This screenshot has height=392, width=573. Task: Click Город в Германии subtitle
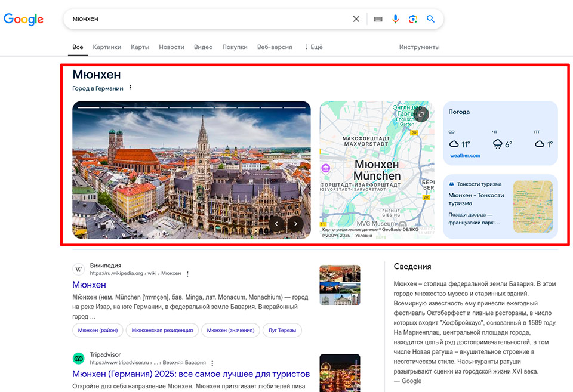97,88
